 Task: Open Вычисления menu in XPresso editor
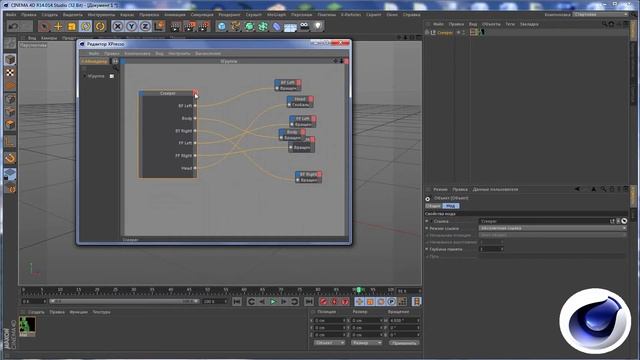(208, 53)
